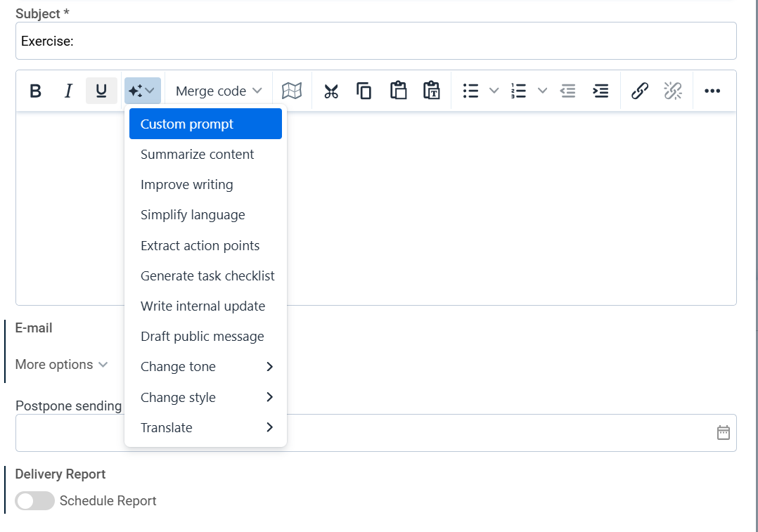The width and height of the screenshot is (758, 532).
Task: Open numbered list style dropdown arrow
Action: [x=542, y=91]
